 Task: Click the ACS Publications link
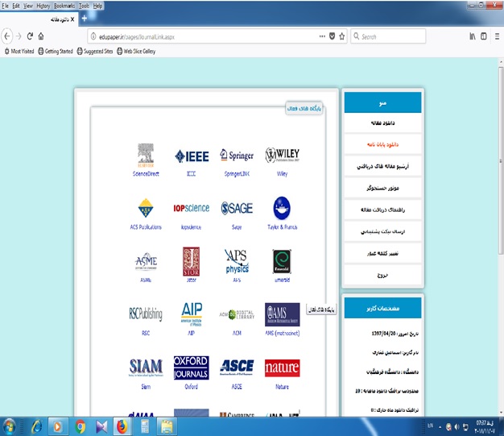(x=146, y=227)
